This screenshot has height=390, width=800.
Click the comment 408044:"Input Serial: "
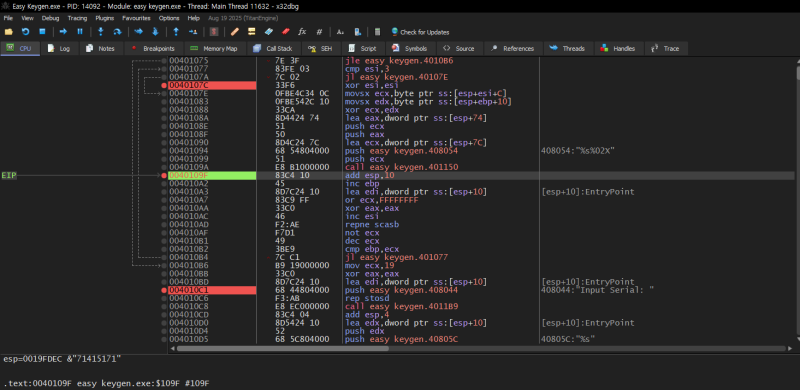(597, 290)
